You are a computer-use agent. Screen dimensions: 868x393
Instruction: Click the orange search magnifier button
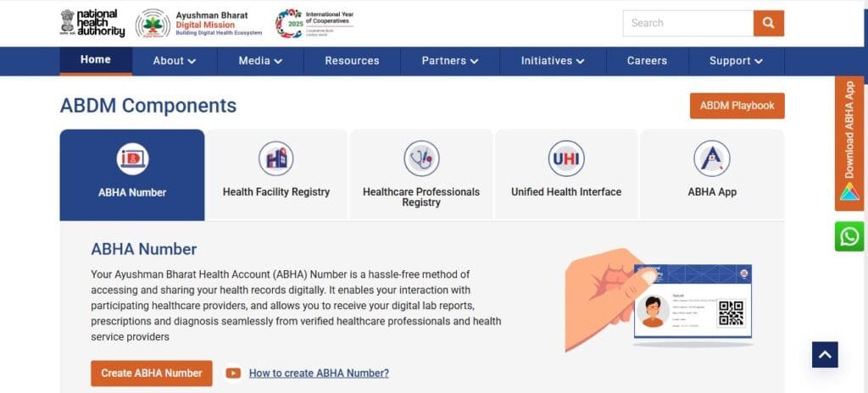(768, 23)
